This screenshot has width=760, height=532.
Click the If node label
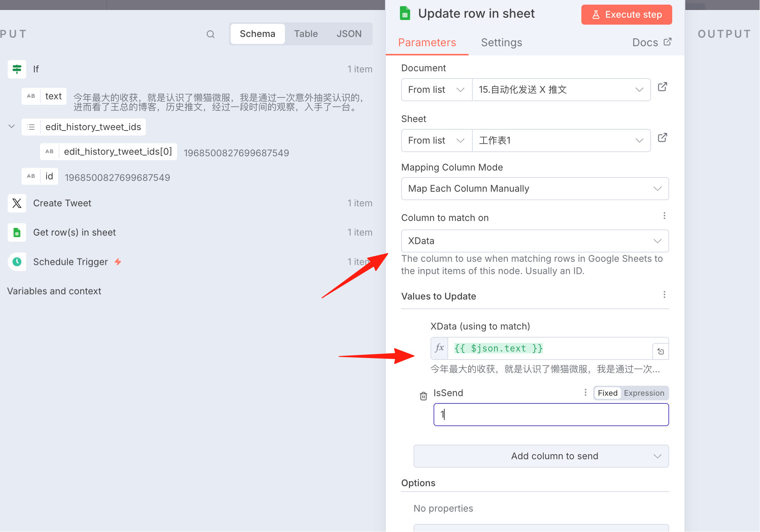click(36, 69)
